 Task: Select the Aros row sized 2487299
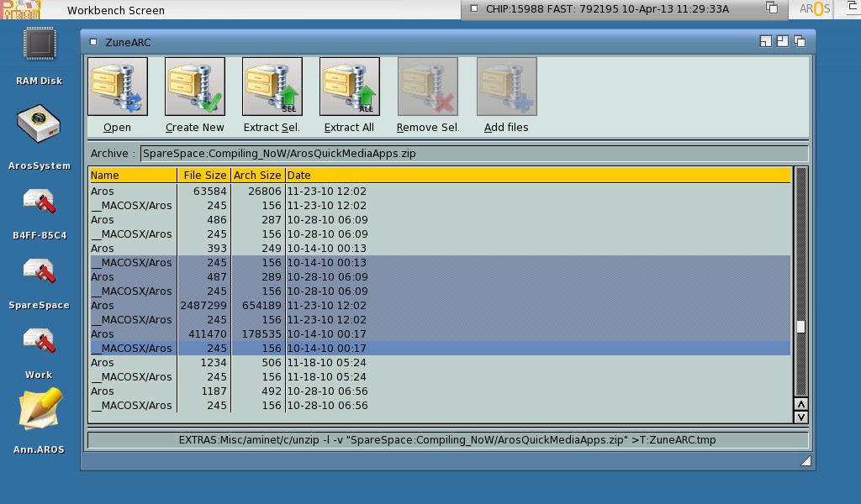[x=440, y=306]
